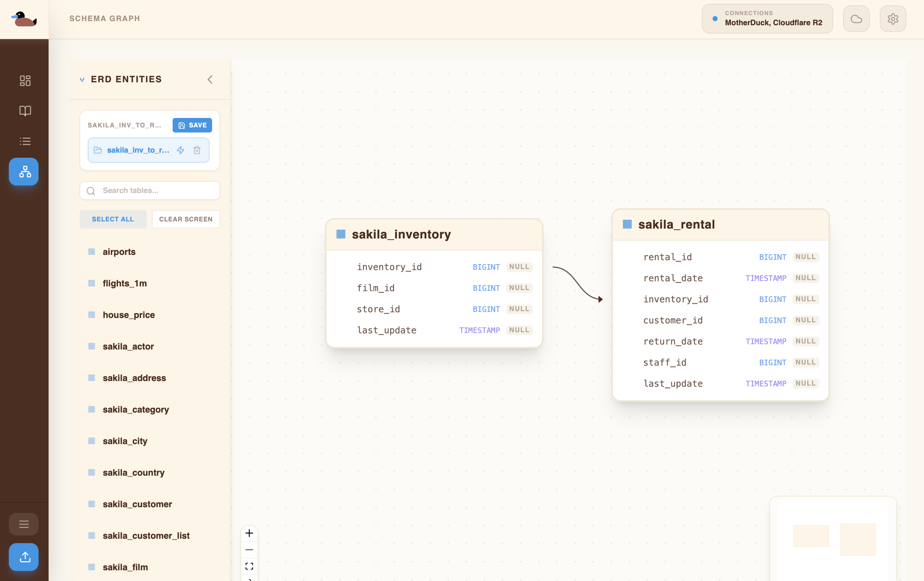Zoom in on the canvas

pos(249,533)
